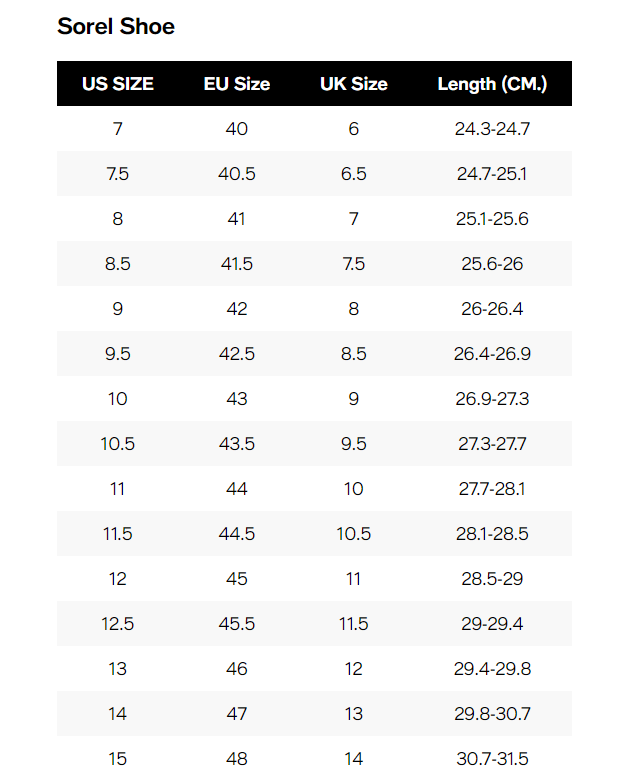Select EU size 40.5 cell
Screen dimensions: 625x772
point(237,174)
